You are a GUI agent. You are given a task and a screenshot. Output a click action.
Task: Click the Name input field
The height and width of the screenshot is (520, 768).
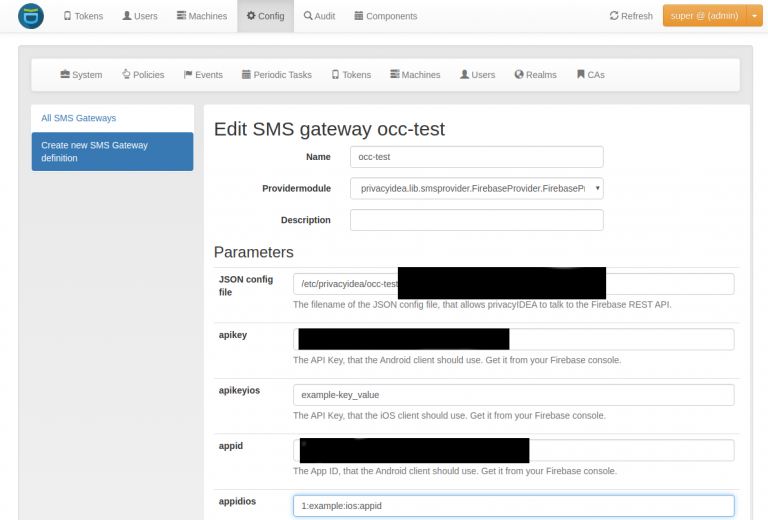click(477, 157)
